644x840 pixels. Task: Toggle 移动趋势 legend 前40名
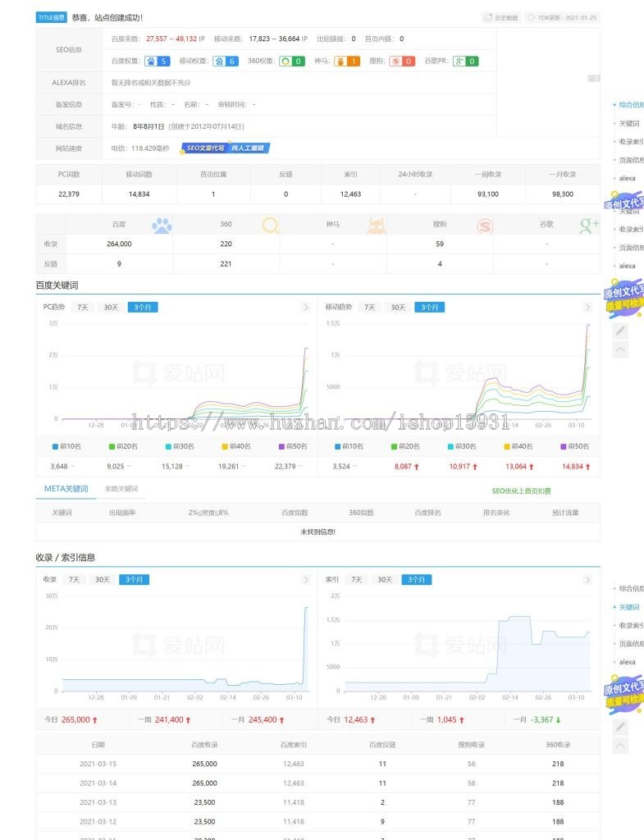click(518, 446)
